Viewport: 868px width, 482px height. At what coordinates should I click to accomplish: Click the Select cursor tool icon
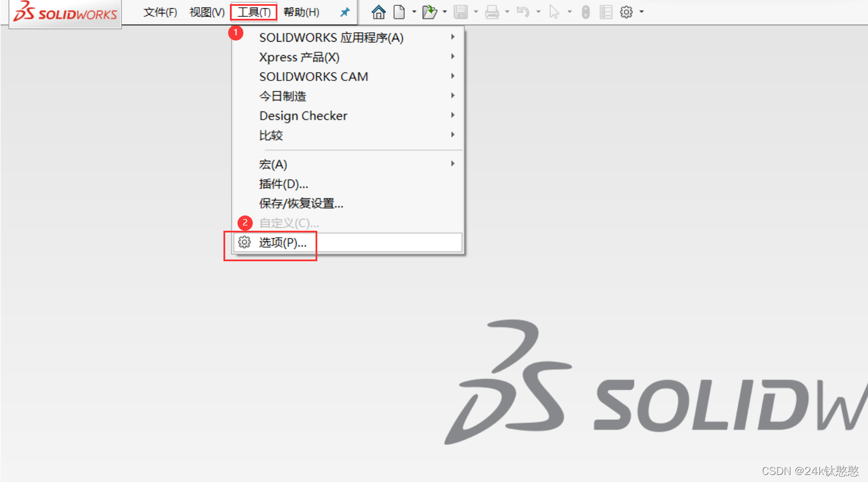click(x=554, y=12)
